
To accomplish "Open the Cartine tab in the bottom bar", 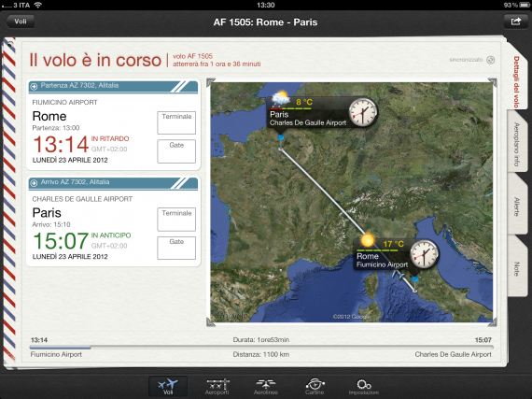I will (315, 387).
